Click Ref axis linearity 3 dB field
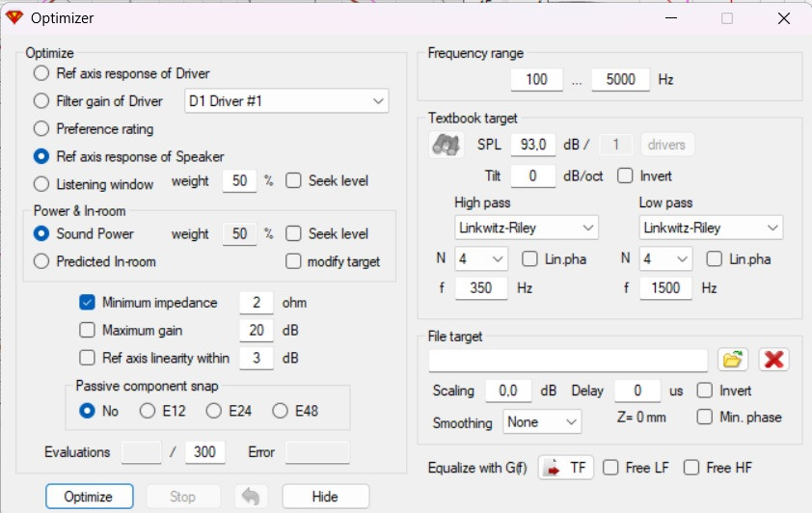Viewport: 812px width, 513px height. pyautogui.click(x=257, y=358)
